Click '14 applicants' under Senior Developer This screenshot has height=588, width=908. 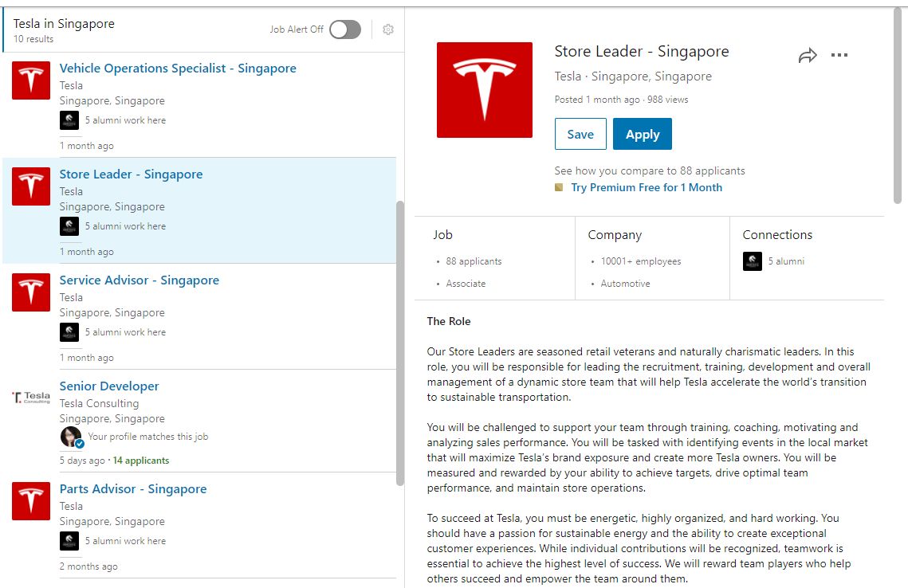coord(141,461)
